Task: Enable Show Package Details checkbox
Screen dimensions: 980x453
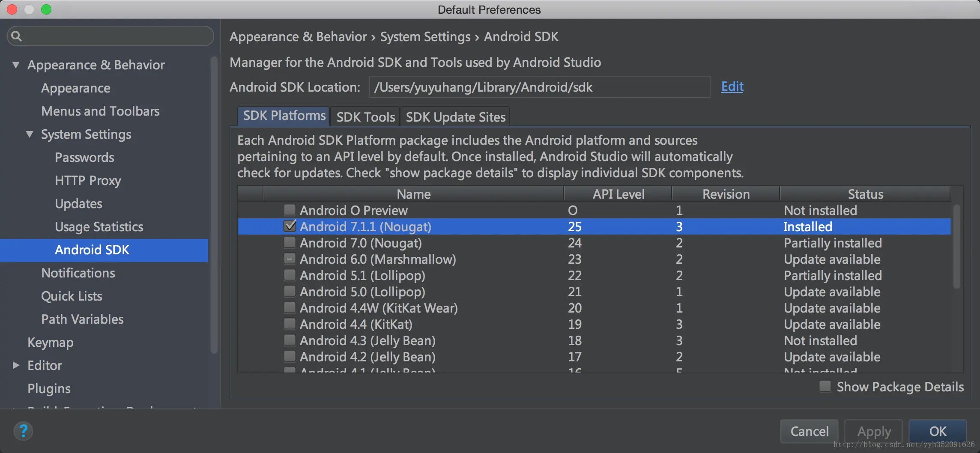Action: tap(825, 386)
